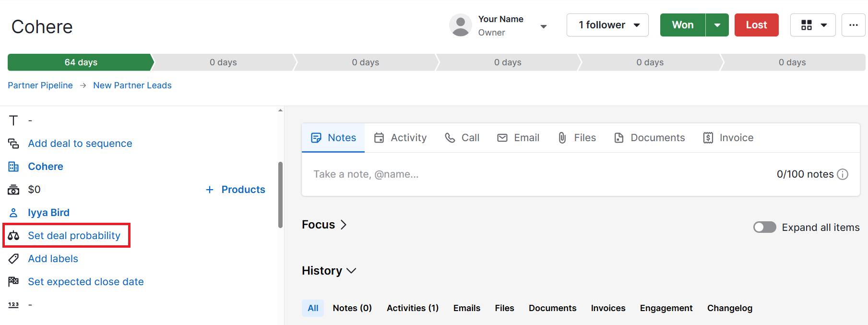Click the sequence icon beside Add deal to sequence

coord(13,144)
